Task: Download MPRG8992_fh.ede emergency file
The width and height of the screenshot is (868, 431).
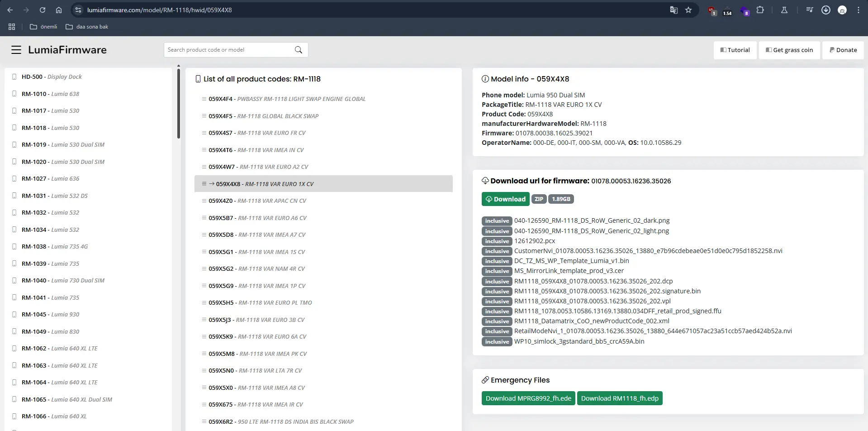Action: (528, 398)
